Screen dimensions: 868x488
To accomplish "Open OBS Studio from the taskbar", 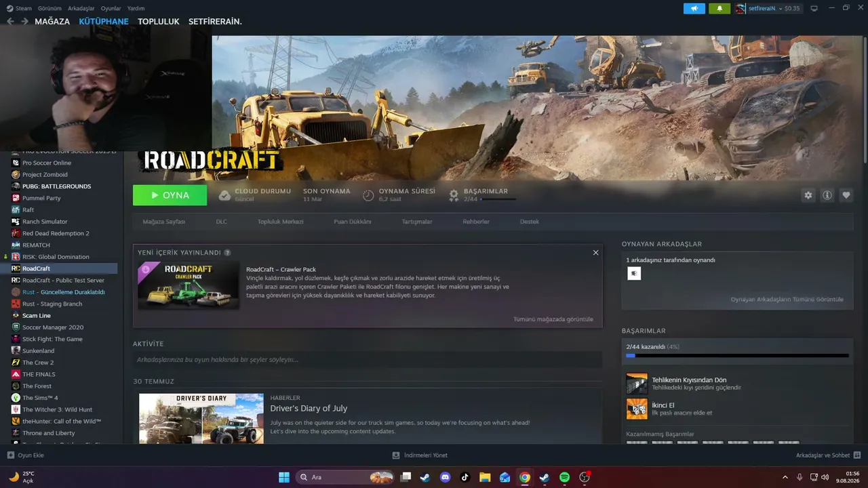I will point(585,477).
